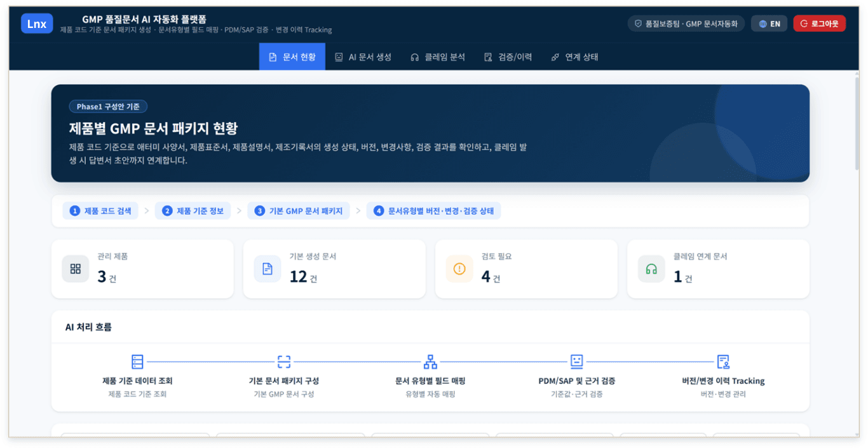Click the AI 처리 흐름 heading
The height and width of the screenshot is (448, 868).
88,327
